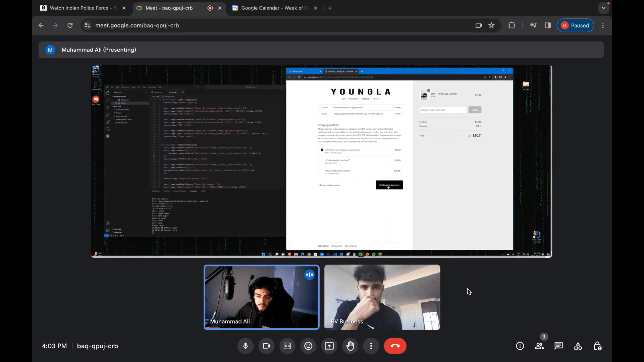Viewport: 644px width, 362px height.
Task: Open VS Code Terminal menu
Action: click(x=152, y=87)
